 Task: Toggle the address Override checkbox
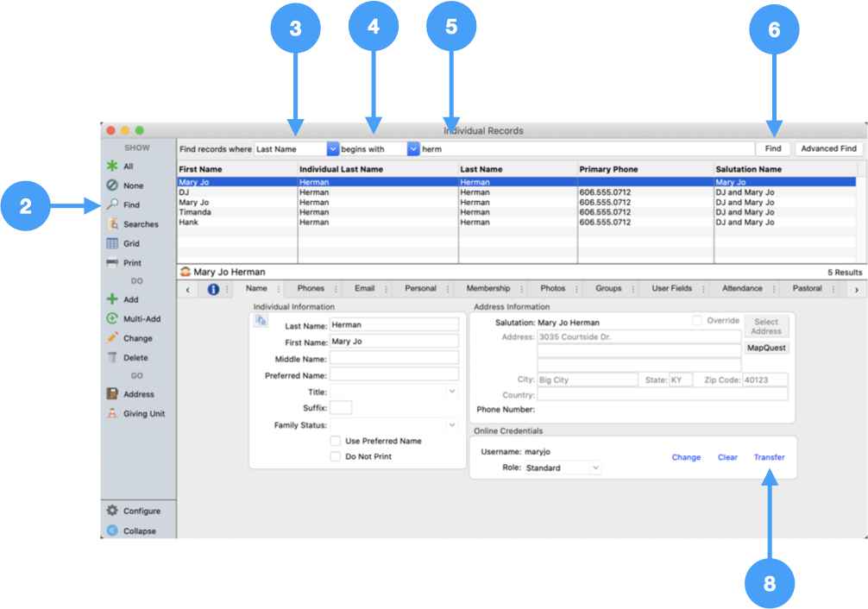pyautogui.click(x=697, y=321)
